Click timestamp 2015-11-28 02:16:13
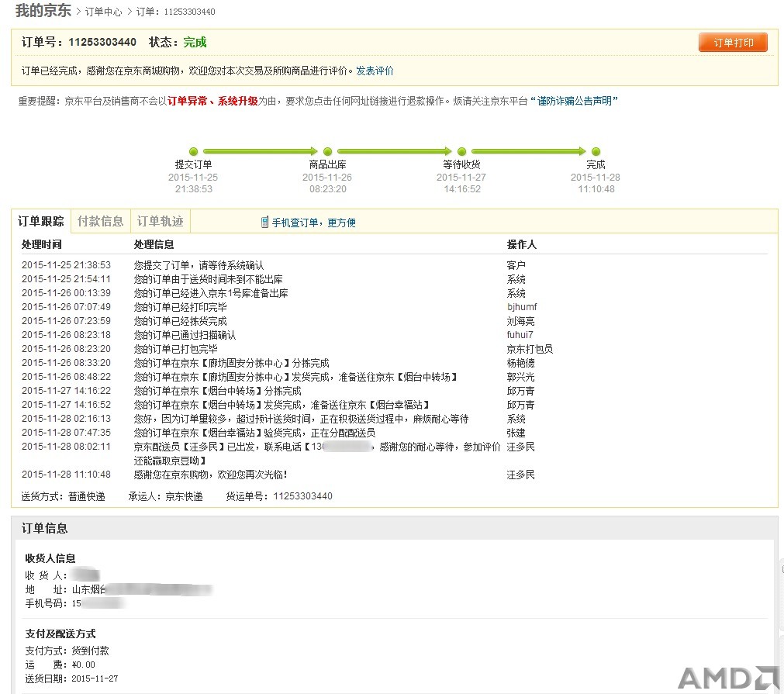Viewport: 784px width, 694px height. (x=66, y=419)
